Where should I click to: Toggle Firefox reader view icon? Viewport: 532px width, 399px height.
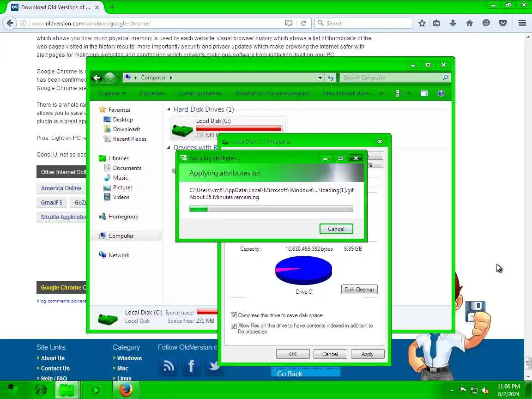point(288,23)
